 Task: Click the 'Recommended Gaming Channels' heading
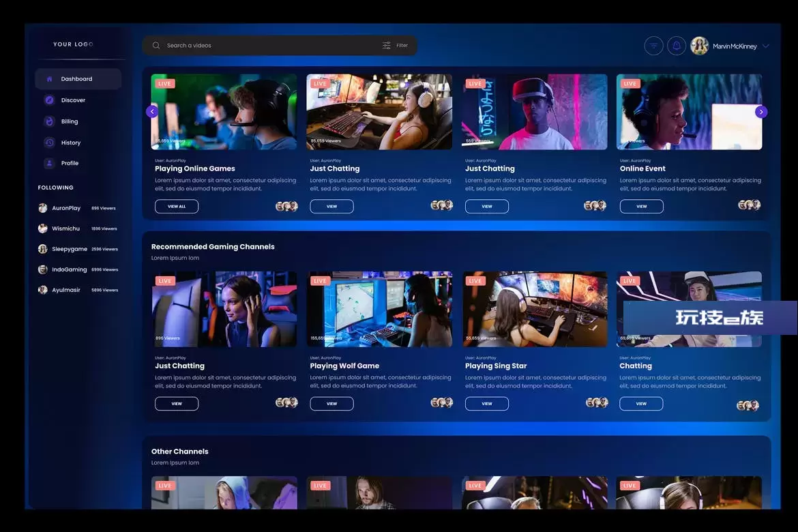[x=213, y=247]
